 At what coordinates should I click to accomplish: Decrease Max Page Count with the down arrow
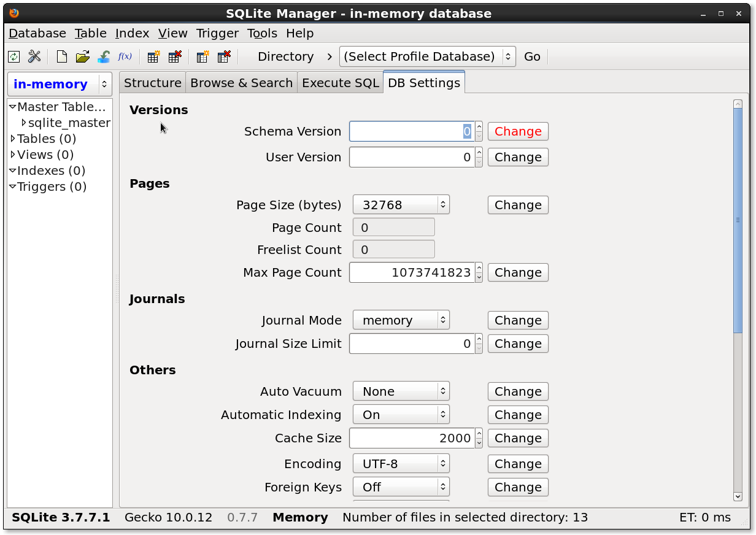(479, 277)
